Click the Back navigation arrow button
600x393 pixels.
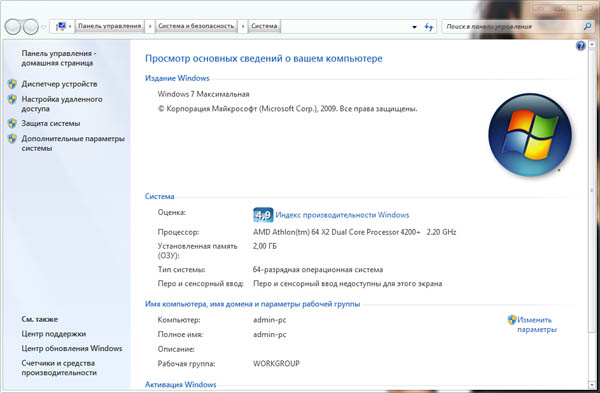pos(13,27)
